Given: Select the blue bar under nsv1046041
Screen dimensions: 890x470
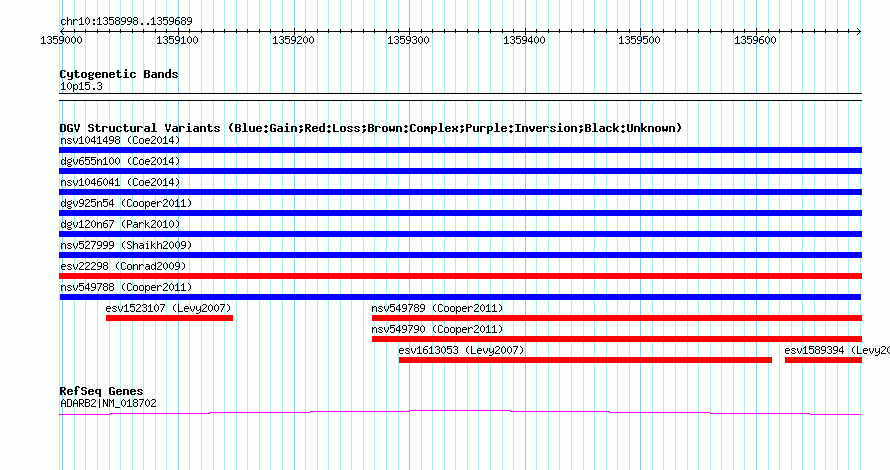Looking at the screenshot, I should click(x=460, y=192).
